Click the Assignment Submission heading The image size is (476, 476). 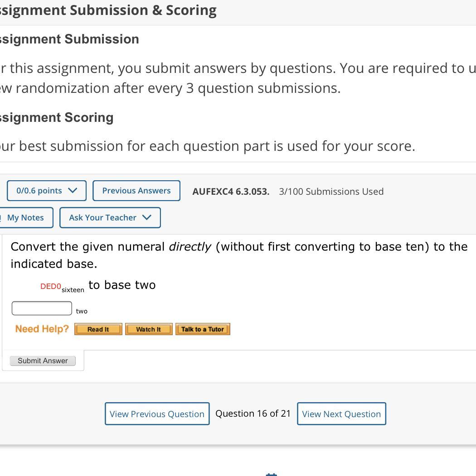click(69, 39)
